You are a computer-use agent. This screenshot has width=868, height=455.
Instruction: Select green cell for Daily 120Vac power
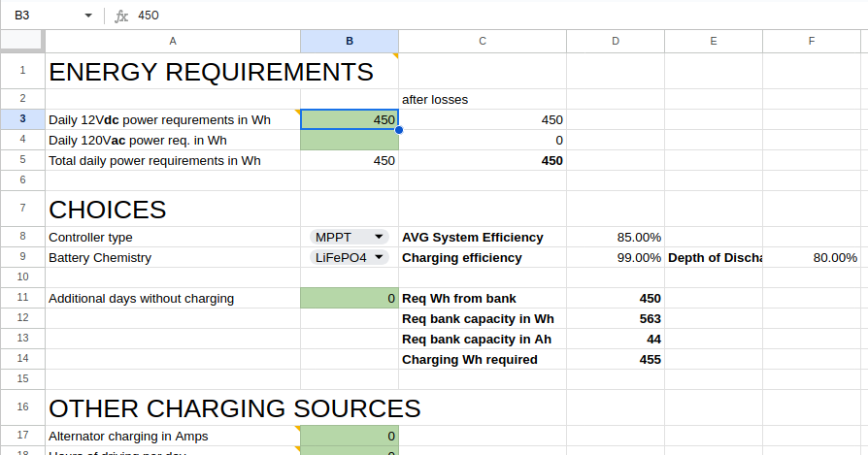coord(350,141)
